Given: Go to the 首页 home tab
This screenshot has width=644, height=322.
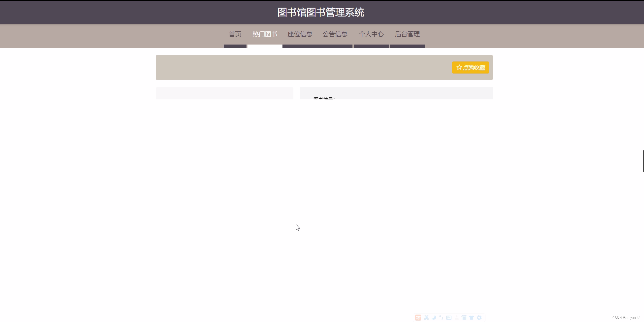Looking at the screenshot, I should 235,34.
